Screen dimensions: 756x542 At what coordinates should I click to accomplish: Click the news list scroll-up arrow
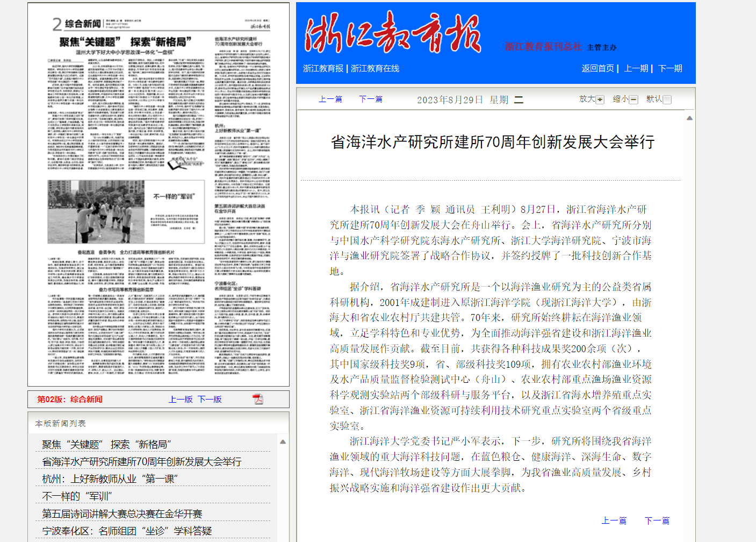point(283,441)
